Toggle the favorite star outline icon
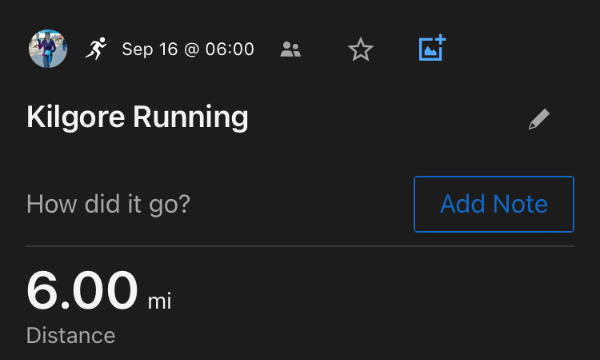600x360 pixels. tap(360, 49)
